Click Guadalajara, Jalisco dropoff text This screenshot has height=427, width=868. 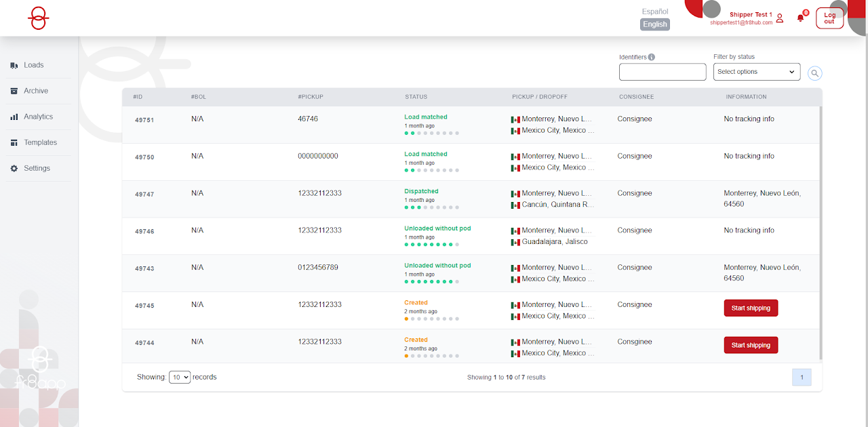coord(555,242)
